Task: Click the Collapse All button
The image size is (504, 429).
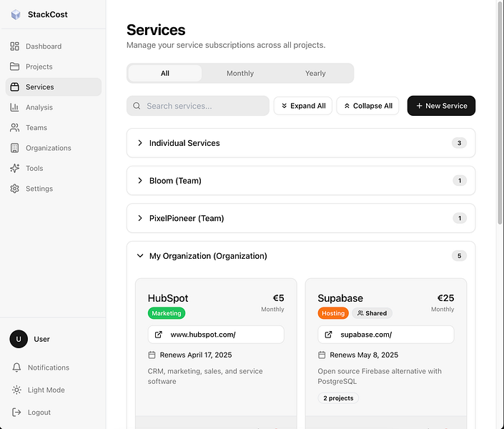Action: click(x=367, y=106)
